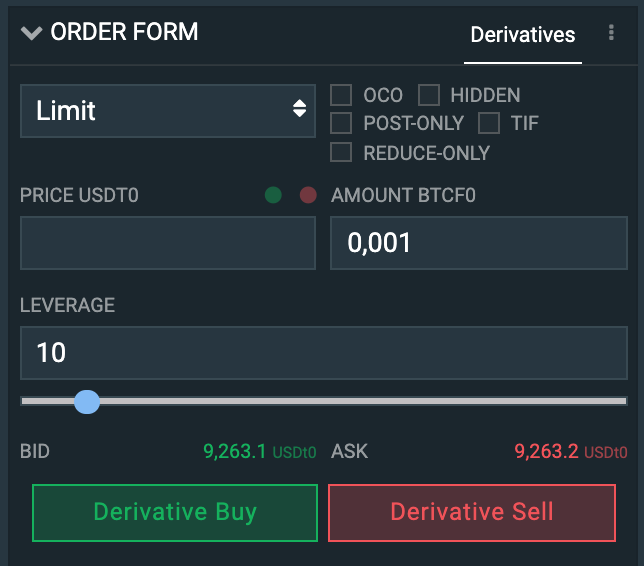The image size is (644, 566).
Task: Click the leverage slider handle
Action: pyautogui.click(x=87, y=402)
